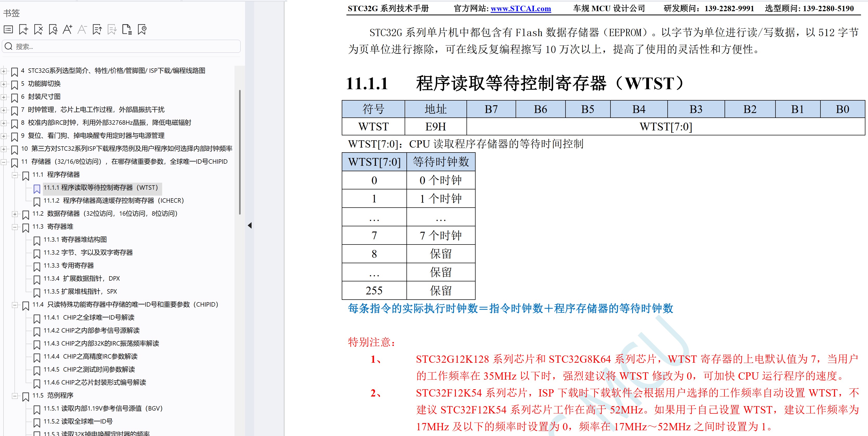Go to bookmark 11.4.5 CHIP之测试时间参数解读
Screen dimensions: 868x436
point(89,369)
